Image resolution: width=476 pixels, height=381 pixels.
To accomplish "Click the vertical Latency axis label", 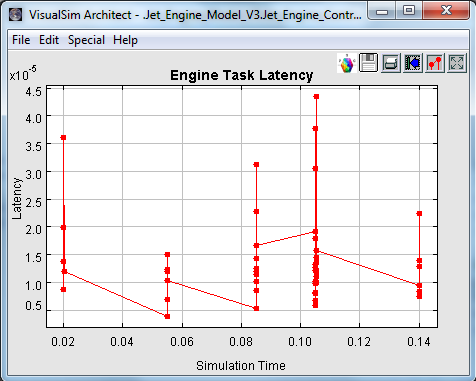I will (16, 198).
